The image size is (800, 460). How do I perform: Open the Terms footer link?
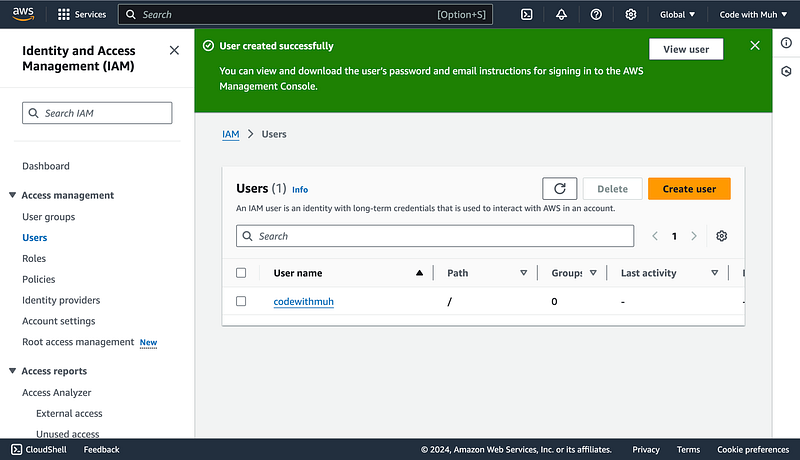tap(688, 449)
